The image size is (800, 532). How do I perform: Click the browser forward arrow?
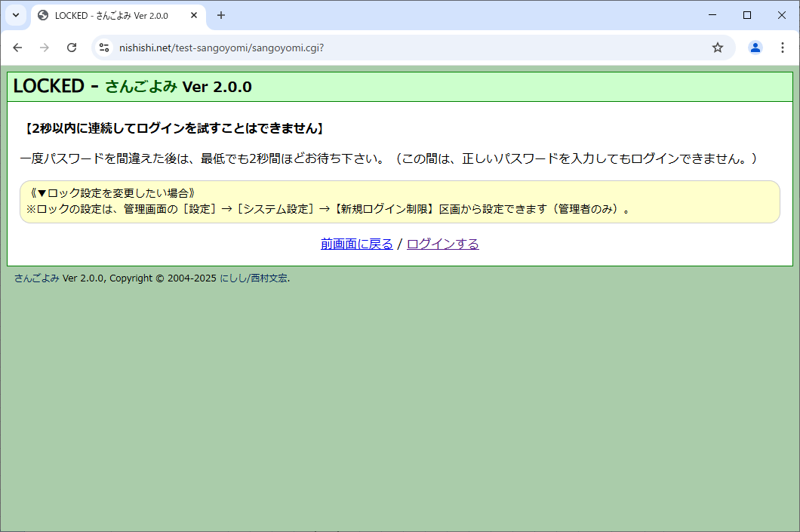(45, 48)
